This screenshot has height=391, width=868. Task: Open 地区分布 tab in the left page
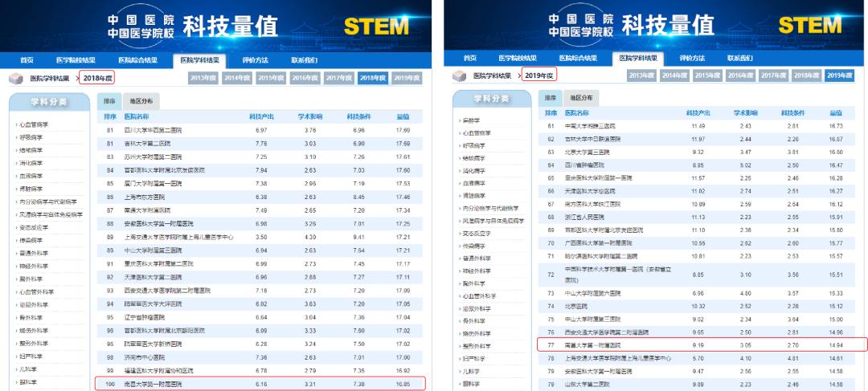(141, 101)
